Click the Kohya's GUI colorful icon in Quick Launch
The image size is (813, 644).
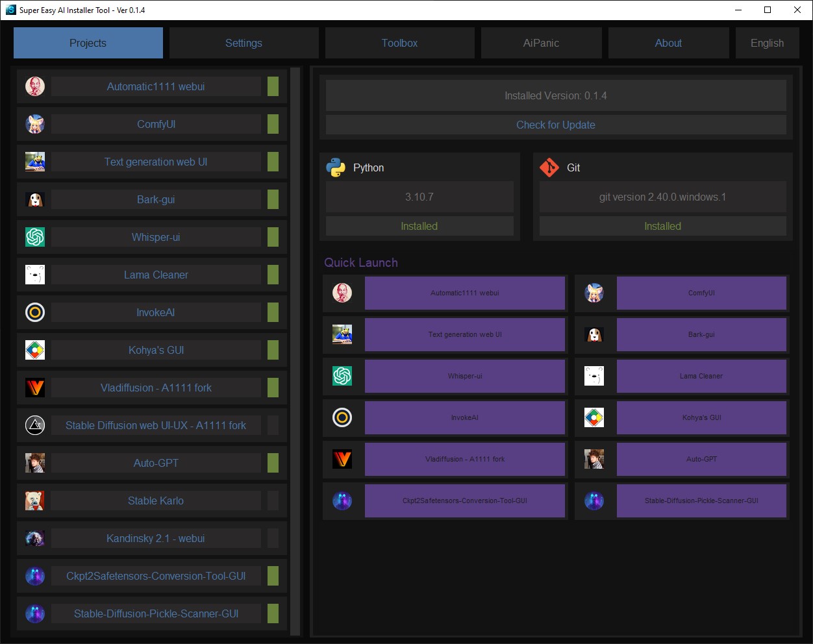point(594,417)
